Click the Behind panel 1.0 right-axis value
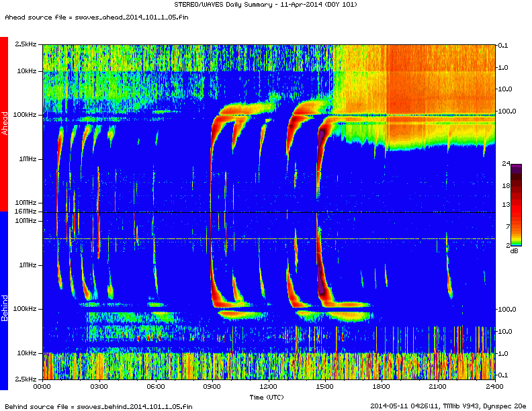Viewport: 532px width, 411px height. [x=503, y=353]
